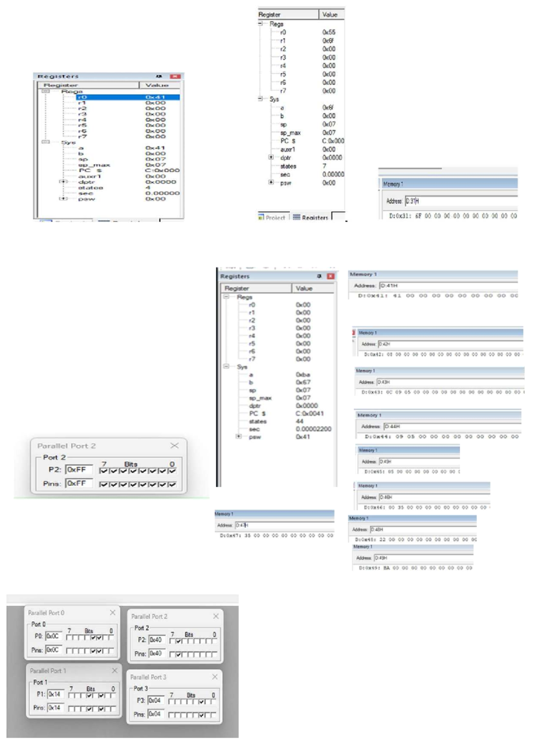Click the Memory 1 Address field containing D:48H
The width and height of the screenshot is (535, 756).
(423, 530)
